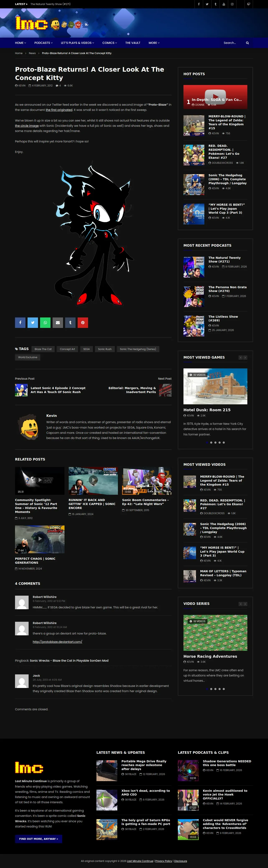268x868 pixels.
Task: Share article on Twitter
Action: pyautogui.click(x=33, y=322)
